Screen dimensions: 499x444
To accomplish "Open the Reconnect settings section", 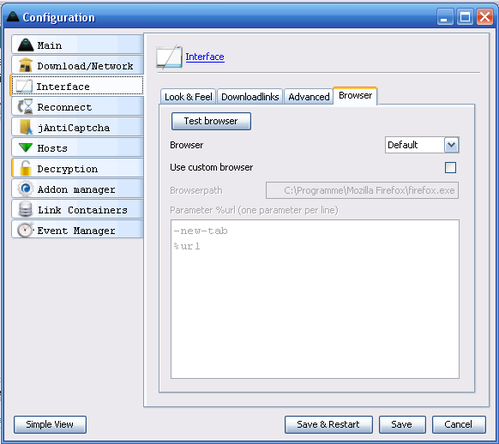I will tap(77, 107).
